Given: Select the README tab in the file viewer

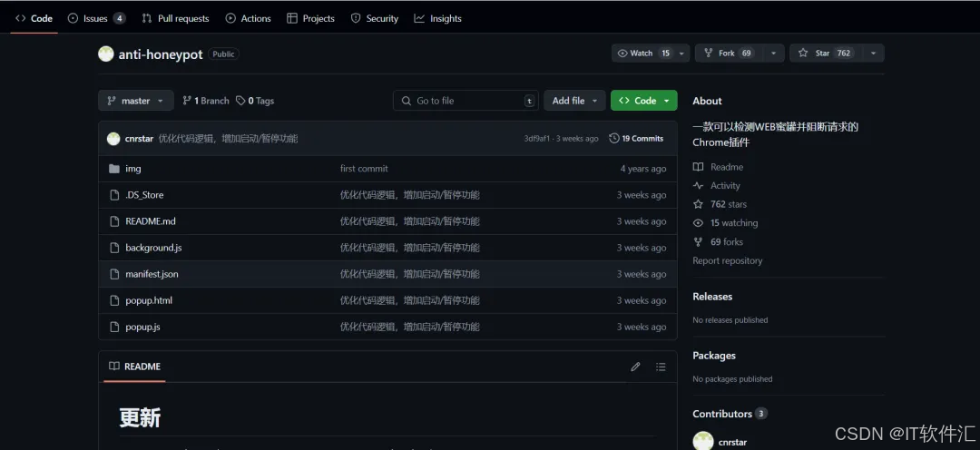Looking at the screenshot, I should click(x=134, y=367).
